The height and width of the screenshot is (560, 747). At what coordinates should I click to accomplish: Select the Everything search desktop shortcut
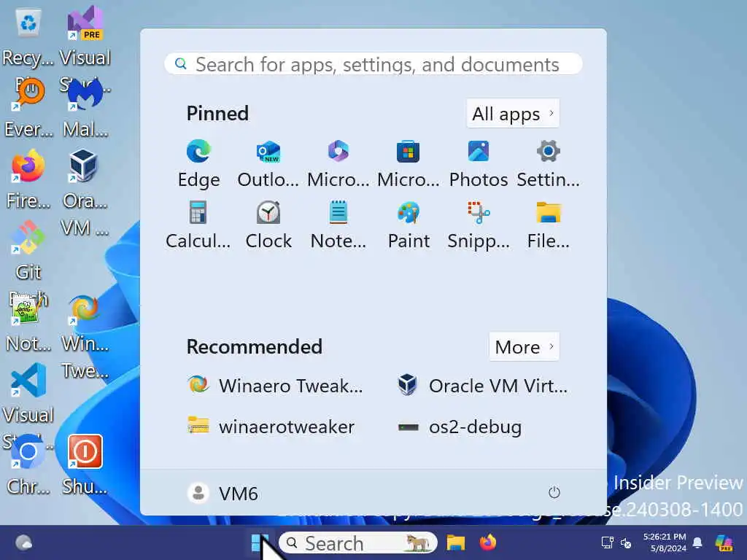click(x=28, y=109)
